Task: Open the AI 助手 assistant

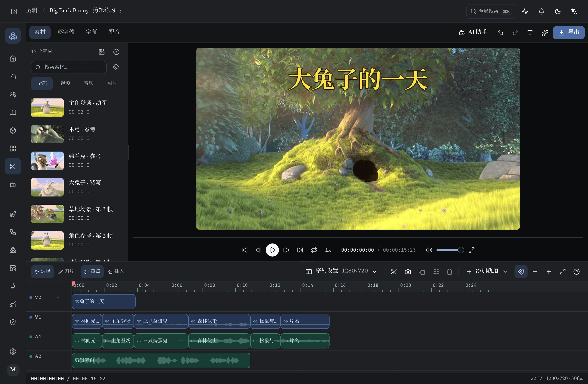Action: [x=473, y=32]
